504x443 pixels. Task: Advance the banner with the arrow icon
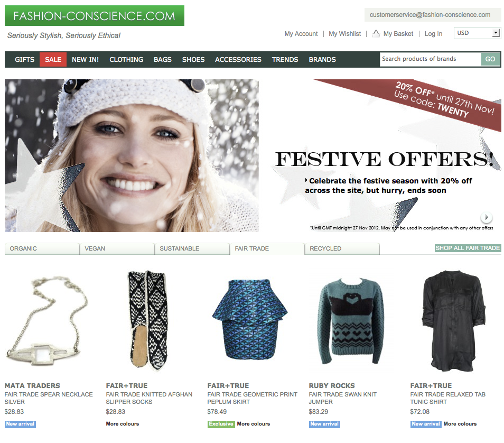point(487,217)
